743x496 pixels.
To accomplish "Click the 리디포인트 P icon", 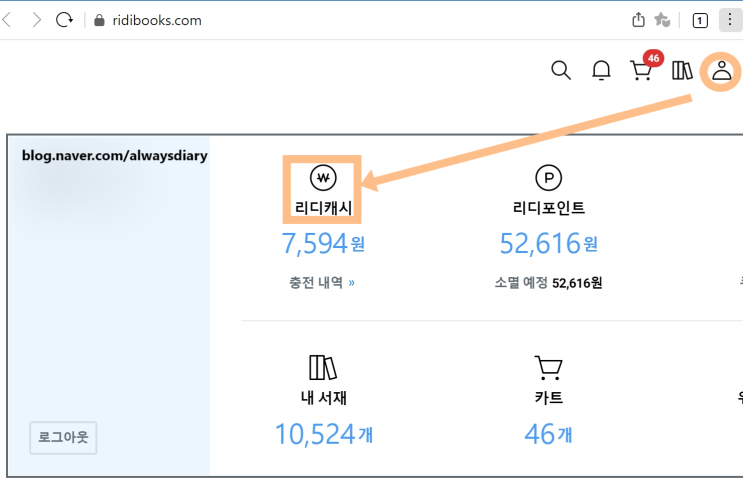I will 548,178.
